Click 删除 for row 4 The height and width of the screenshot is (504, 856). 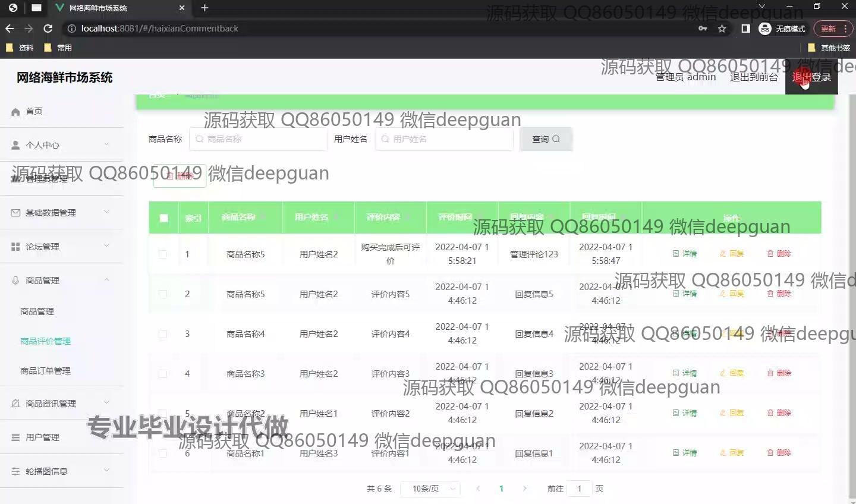click(x=779, y=373)
